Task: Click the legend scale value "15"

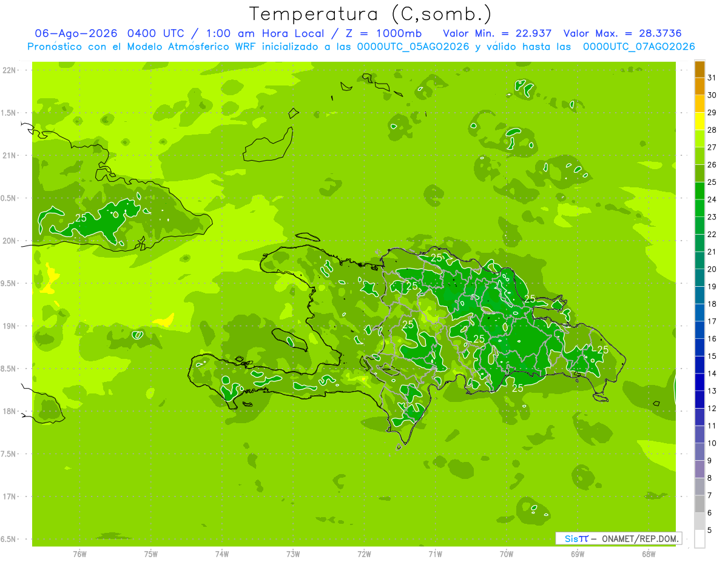Action: pyautogui.click(x=712, y=356)
